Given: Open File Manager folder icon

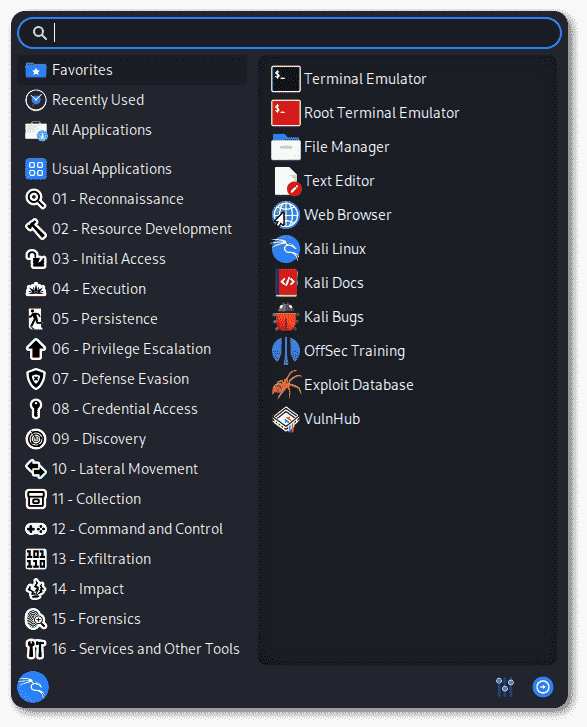Looking at the screenshot, I should (x=286, y=147).
